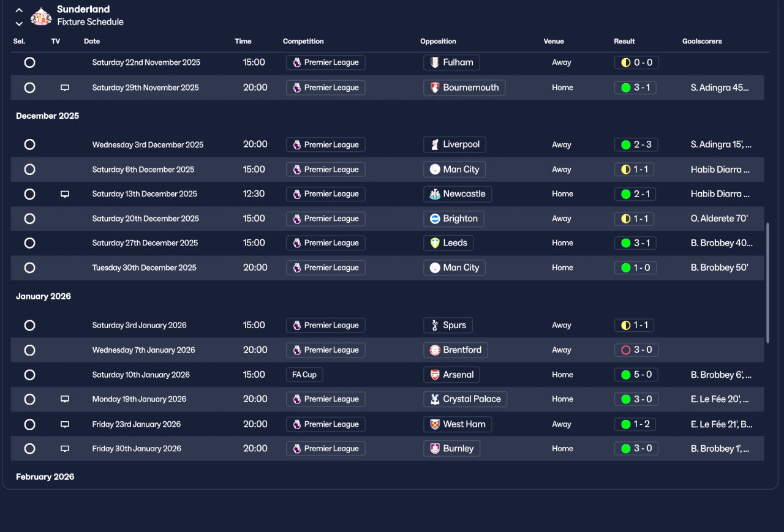Click the date Saturday 22nd November 2025

coord(146,62)
